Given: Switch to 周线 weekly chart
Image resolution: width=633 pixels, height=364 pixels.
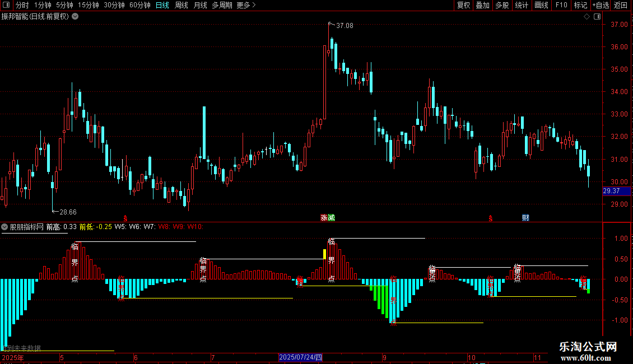Looking at the screenshot, I should (x=181, y=5).
